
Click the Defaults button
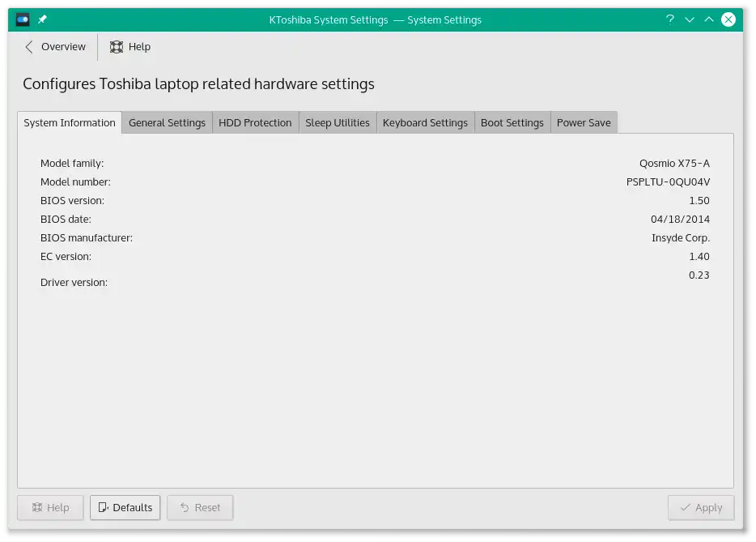[125, 507]
